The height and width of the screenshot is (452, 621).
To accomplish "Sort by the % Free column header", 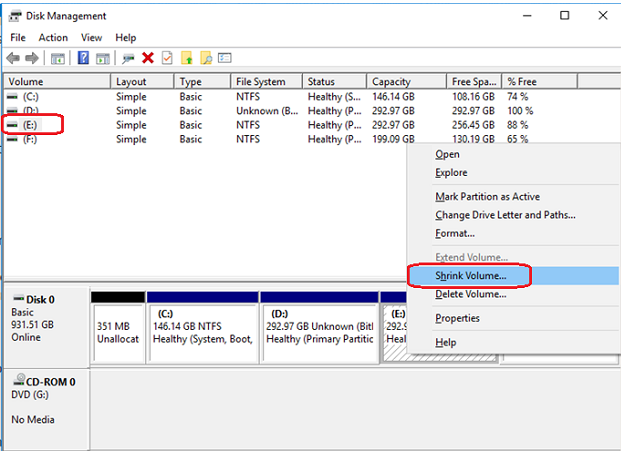I will pos(540,82).
